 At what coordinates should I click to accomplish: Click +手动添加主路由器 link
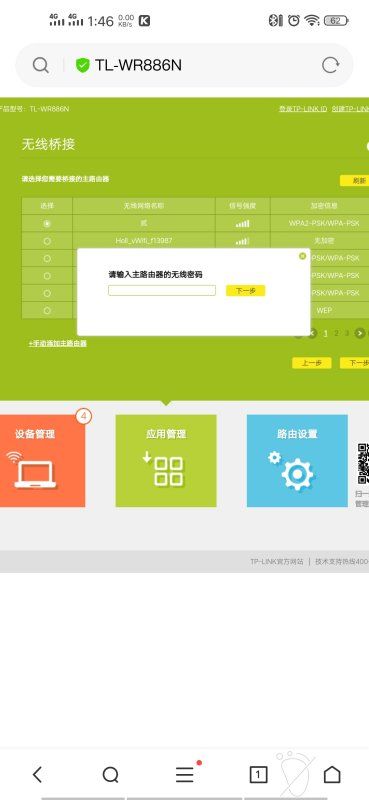[x=58, y=343]
